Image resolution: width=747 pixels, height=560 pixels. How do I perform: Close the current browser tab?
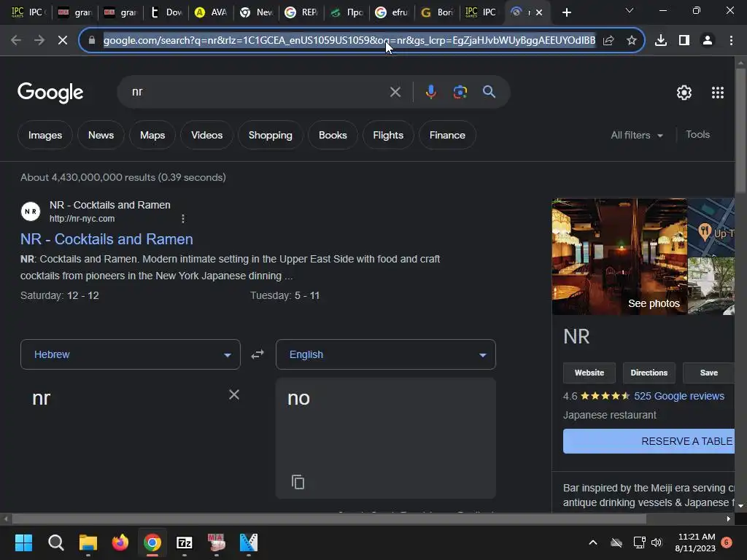pyautogui.click(x=539, y=12)
